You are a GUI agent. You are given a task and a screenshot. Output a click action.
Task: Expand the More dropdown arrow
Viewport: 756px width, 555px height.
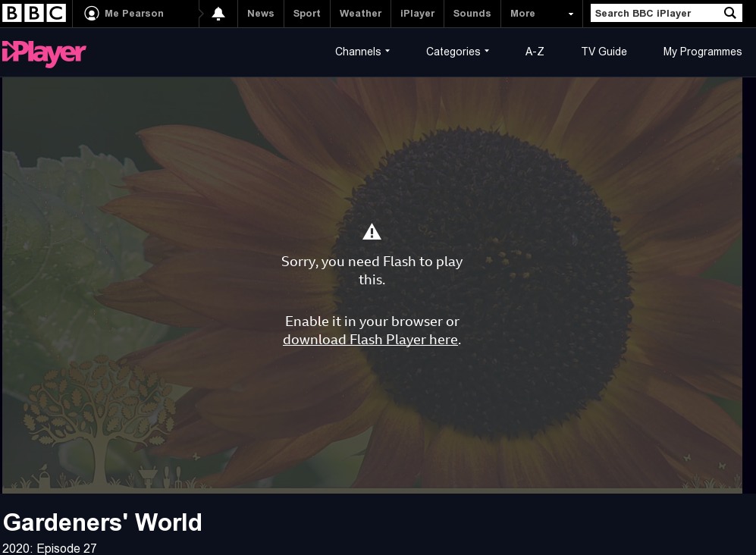pos(571,14)
